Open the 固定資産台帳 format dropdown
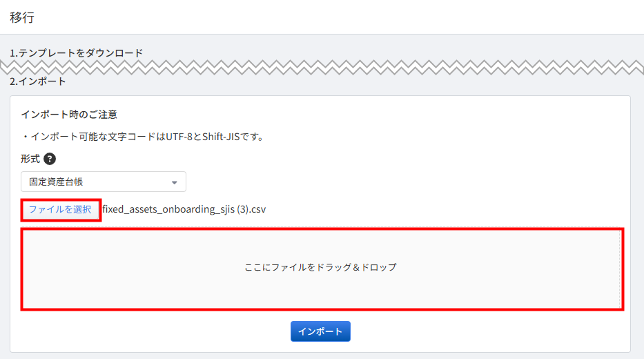 tap(104, 182)
